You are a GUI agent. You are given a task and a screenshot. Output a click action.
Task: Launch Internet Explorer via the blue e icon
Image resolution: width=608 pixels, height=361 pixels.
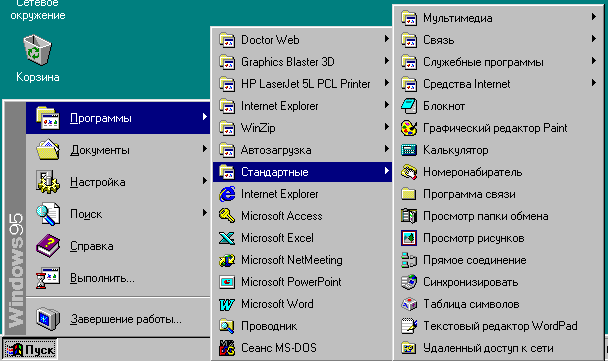point(227,194)
